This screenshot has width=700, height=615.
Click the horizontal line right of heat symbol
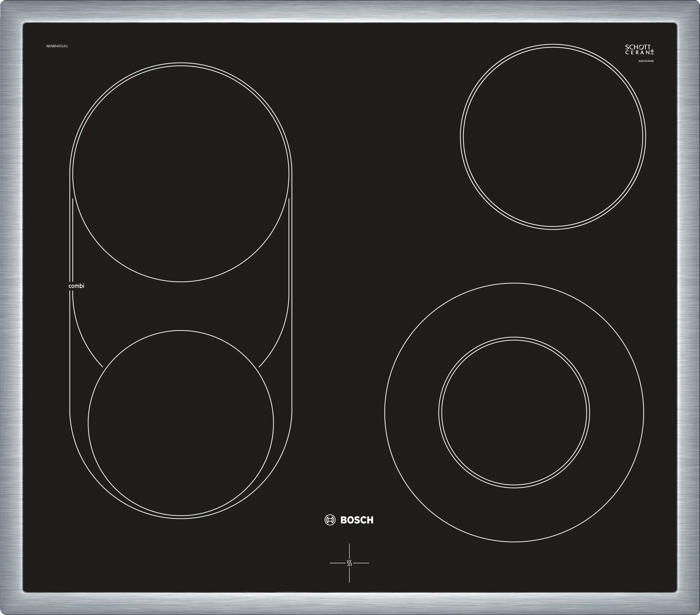(x=361, y=563)
